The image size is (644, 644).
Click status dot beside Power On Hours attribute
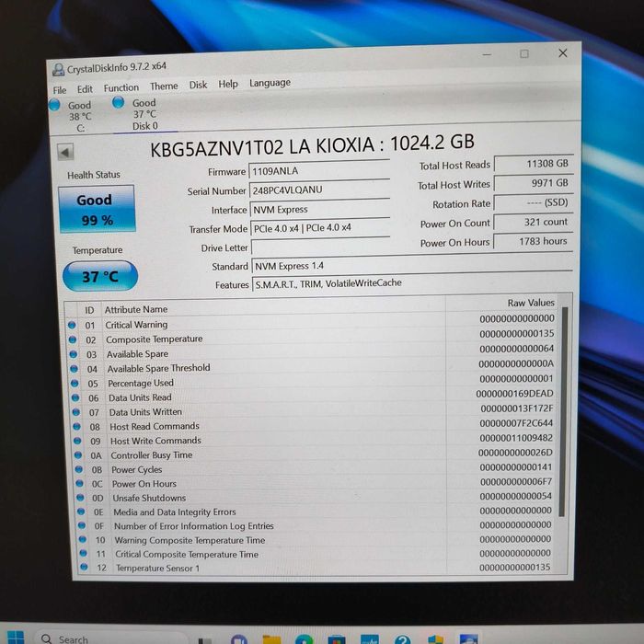pyautogui.click(x=80, y=483)
